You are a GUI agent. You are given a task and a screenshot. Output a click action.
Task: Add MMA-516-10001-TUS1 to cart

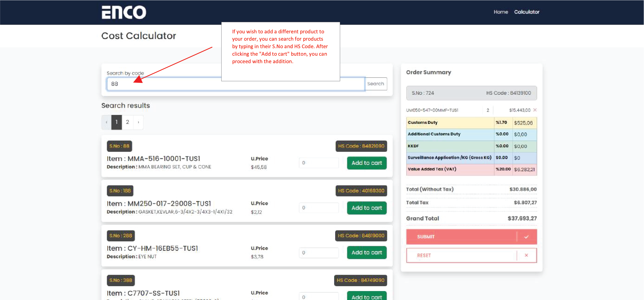click(x=367, y=163)
